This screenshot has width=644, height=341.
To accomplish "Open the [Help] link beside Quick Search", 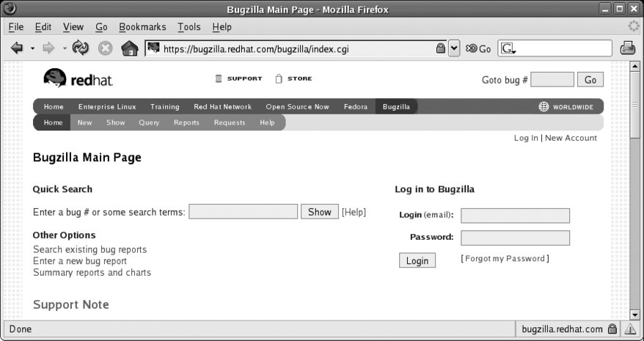I will 354,212.
